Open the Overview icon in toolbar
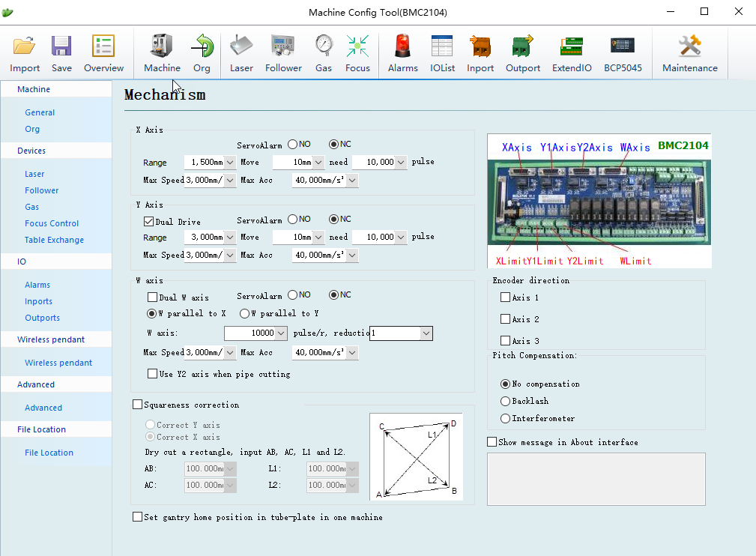Viewport: 756px width, 556px height. click(x=103, y=46)
